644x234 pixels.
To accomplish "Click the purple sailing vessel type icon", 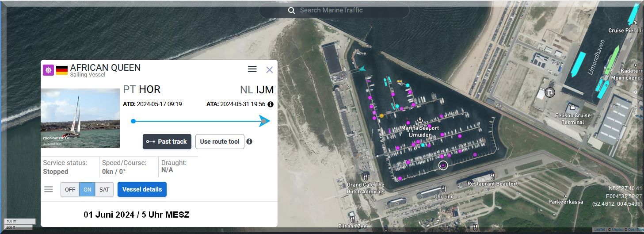I will (x=48, y=70).
